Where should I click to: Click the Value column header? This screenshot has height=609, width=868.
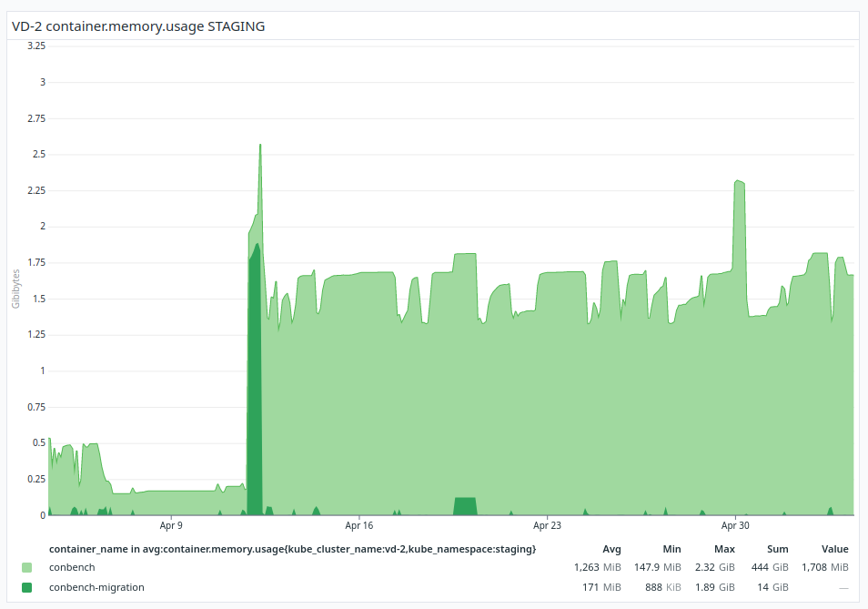(834, 549)
